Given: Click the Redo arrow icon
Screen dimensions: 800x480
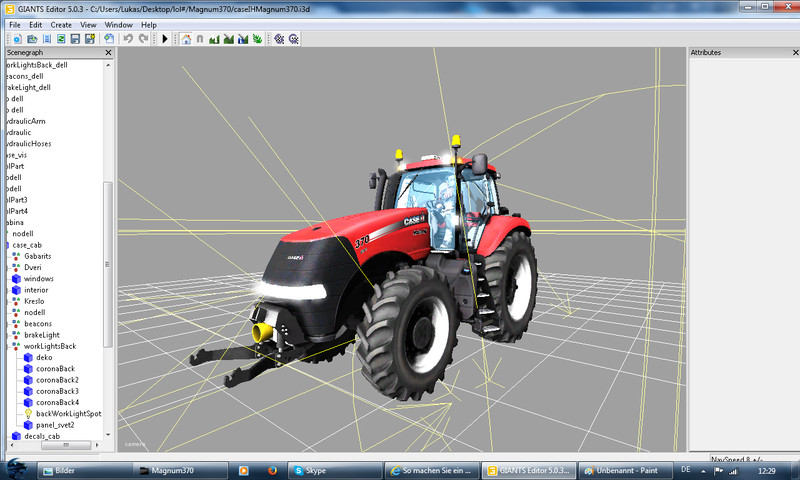Looking at the screenshot, I should 143,39.
